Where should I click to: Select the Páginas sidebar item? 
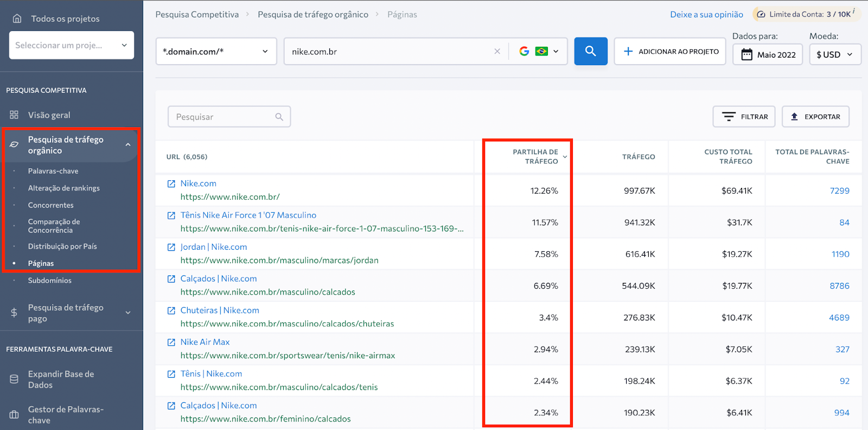pos(41,263)
